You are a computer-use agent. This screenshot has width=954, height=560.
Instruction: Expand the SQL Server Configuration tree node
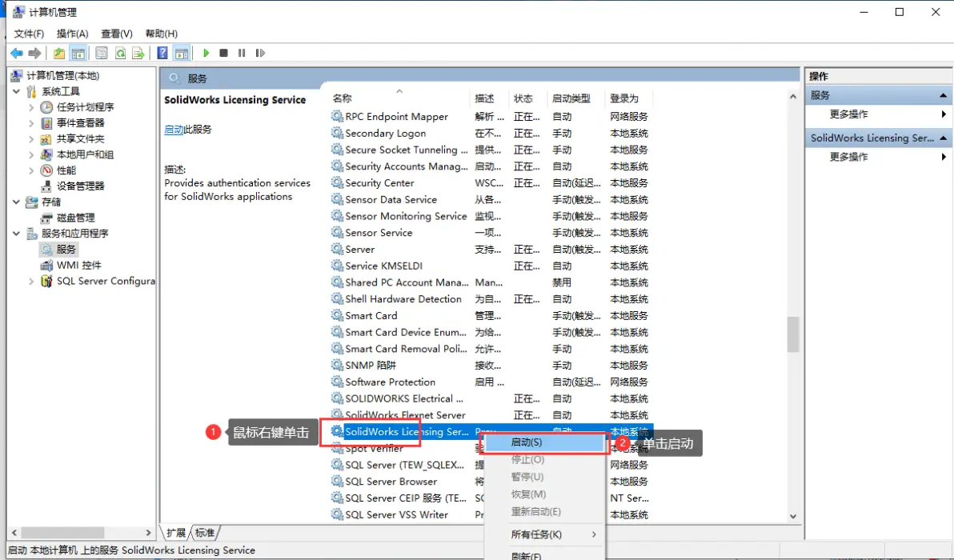click(x=31, y=281)
